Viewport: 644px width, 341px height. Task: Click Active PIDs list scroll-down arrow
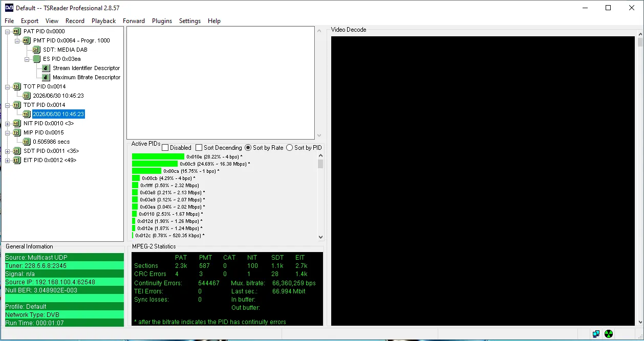[x=320, y=237]
